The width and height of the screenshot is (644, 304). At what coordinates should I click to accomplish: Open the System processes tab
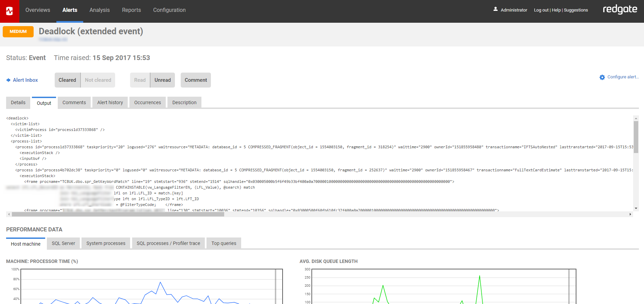tap(106, 243)
